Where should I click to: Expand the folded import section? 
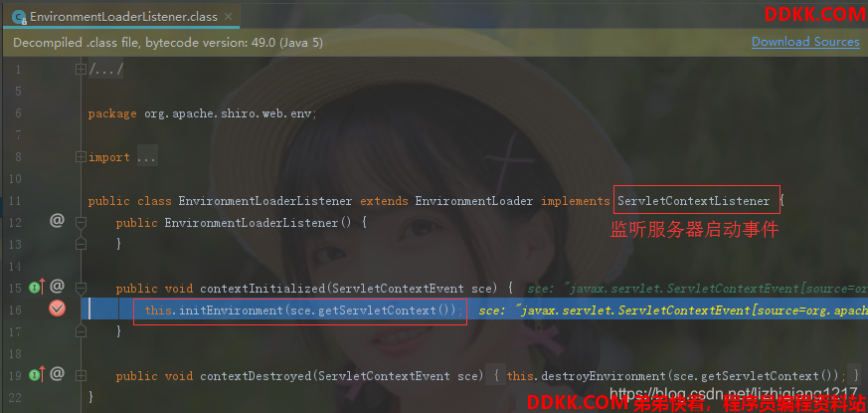(82, 157)
